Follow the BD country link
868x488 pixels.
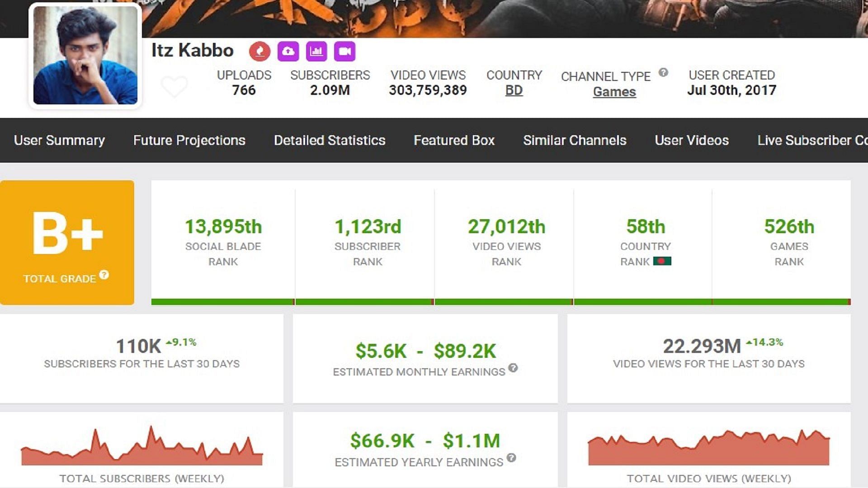coord(514,90)
